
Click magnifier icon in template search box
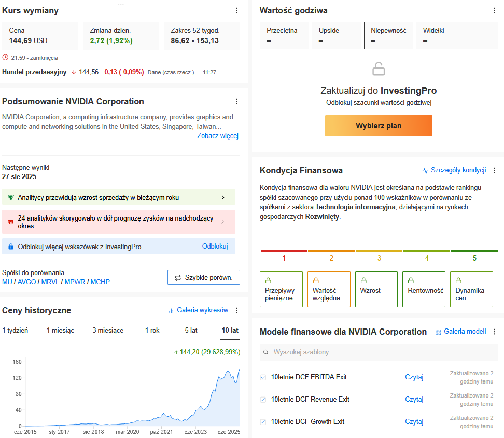[x=266, y=352]
